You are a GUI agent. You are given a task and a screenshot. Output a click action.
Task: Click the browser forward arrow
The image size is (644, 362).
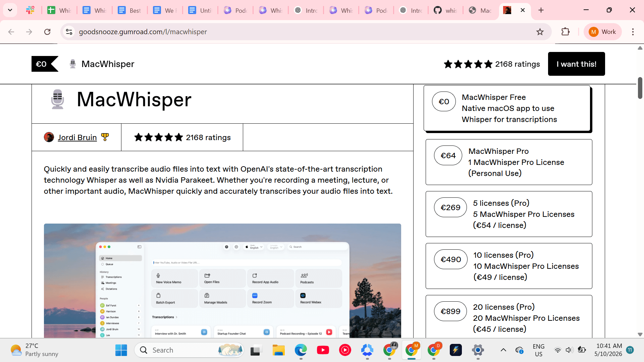coord(29,32)
